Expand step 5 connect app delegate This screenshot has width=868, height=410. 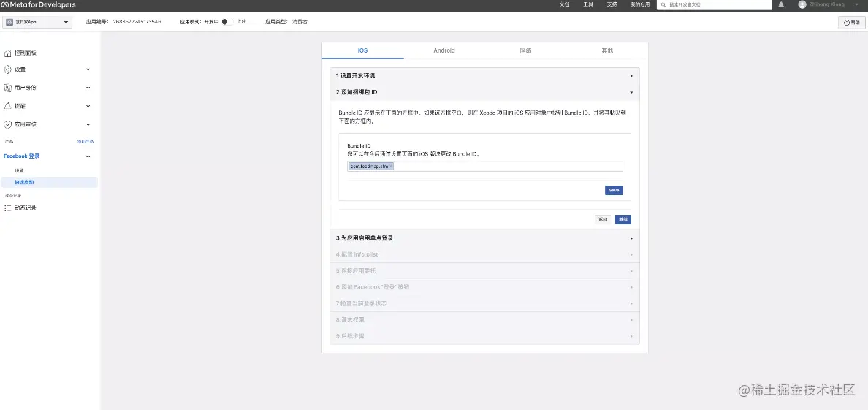click(x=485, y=271)
